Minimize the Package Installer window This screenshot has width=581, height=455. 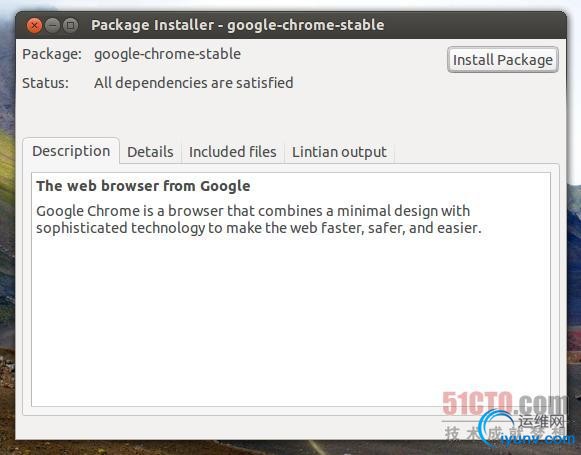[x=52, y=26]
